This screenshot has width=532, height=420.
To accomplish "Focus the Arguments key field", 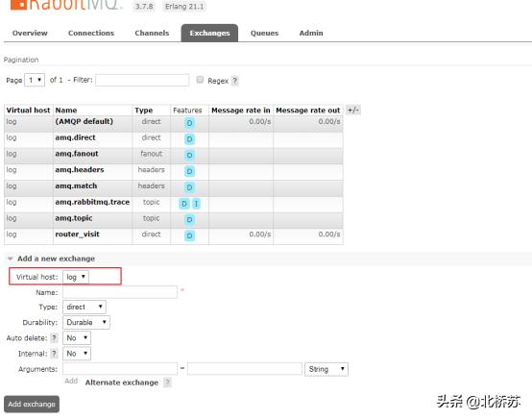I will tap(120, 369).
